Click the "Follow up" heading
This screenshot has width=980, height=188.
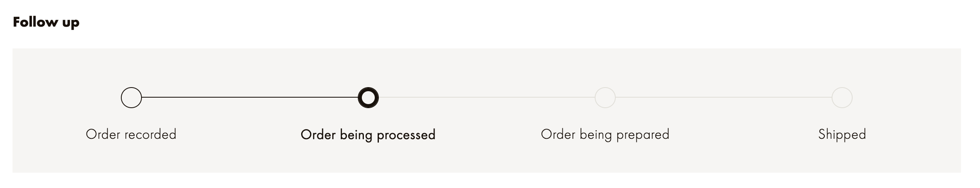(46, 22)
